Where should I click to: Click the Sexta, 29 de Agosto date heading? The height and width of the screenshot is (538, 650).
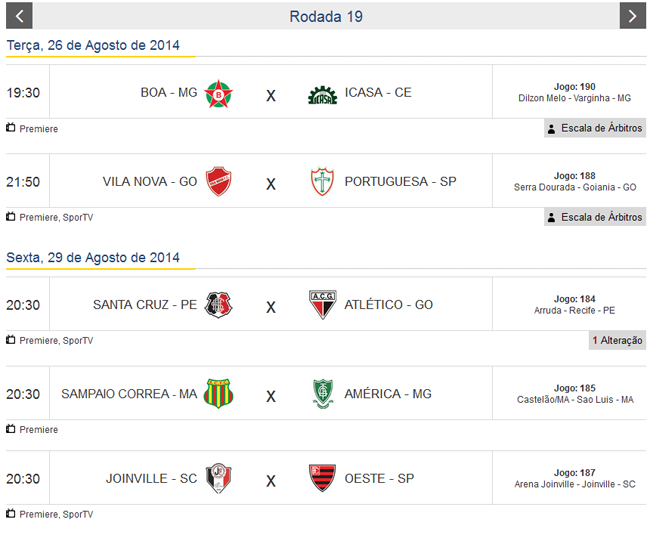[93, 258]
